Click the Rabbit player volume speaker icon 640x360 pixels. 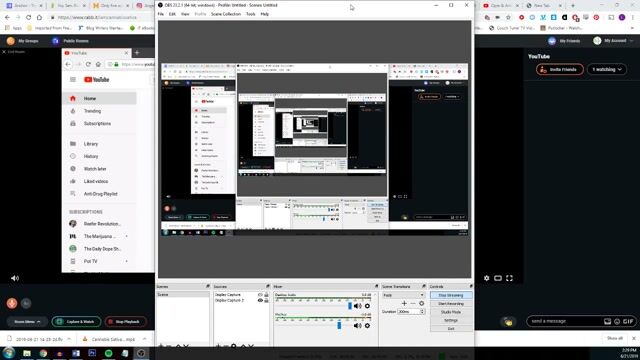tap(15, 278)
